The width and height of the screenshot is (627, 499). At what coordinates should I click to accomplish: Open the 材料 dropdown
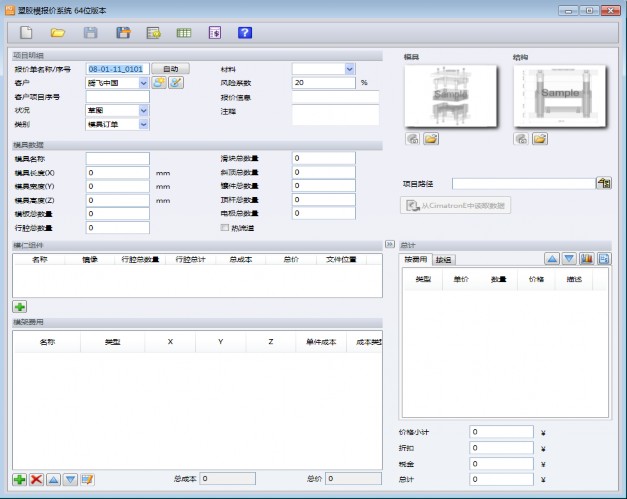pos(350,69)
